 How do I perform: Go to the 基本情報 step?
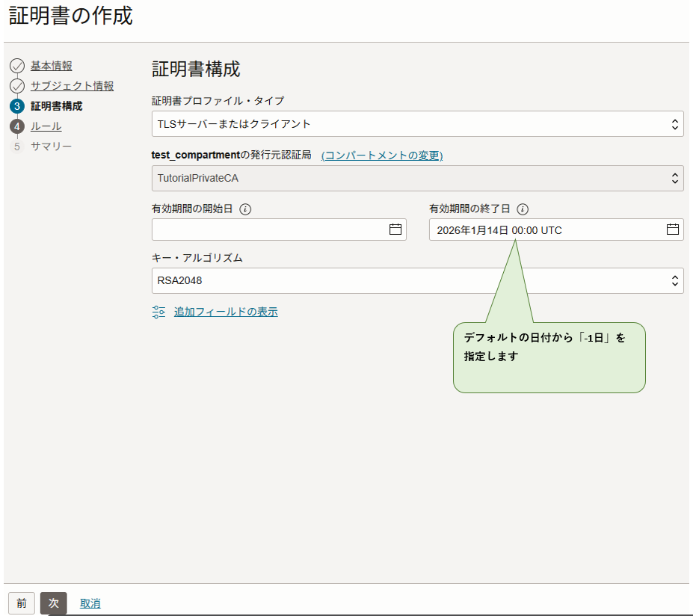click(52, 67)
